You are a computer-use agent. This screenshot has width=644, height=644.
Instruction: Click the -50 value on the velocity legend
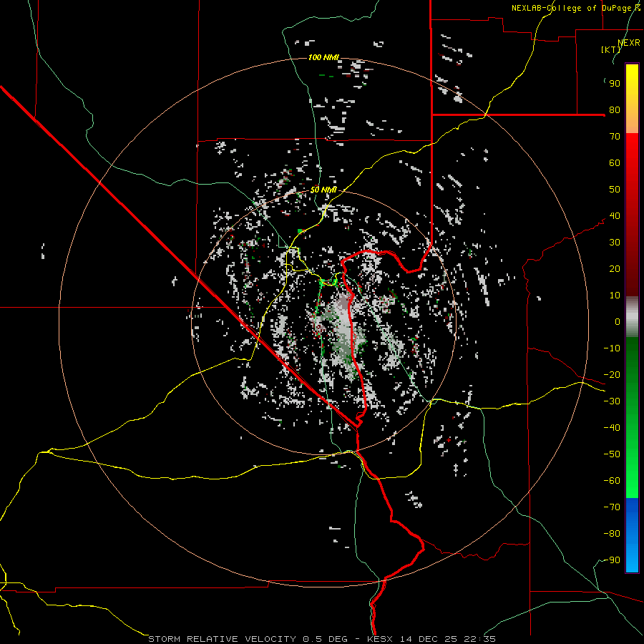click(x=612, y=454)
